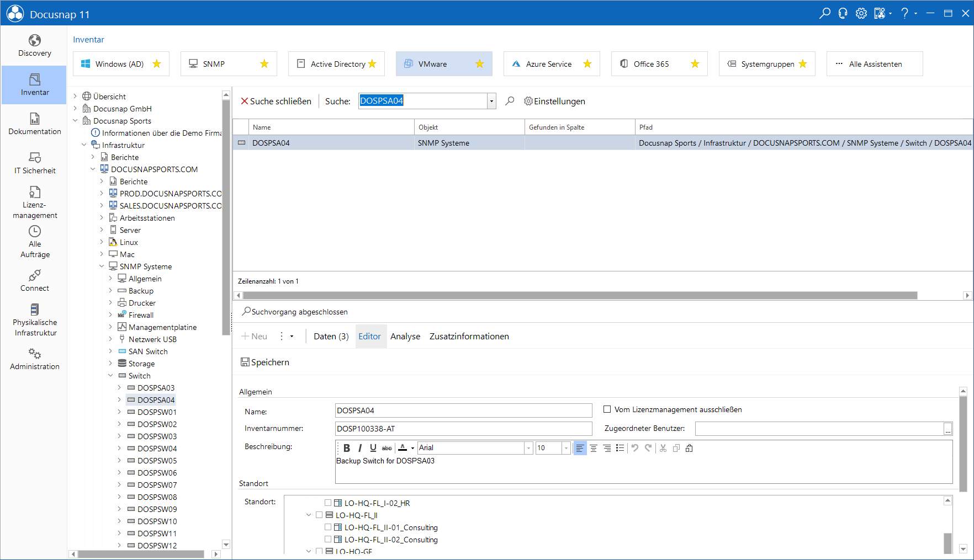This screenshot has width=974, height=560.
Task: Center the description text
Action: tap(594, 448)
